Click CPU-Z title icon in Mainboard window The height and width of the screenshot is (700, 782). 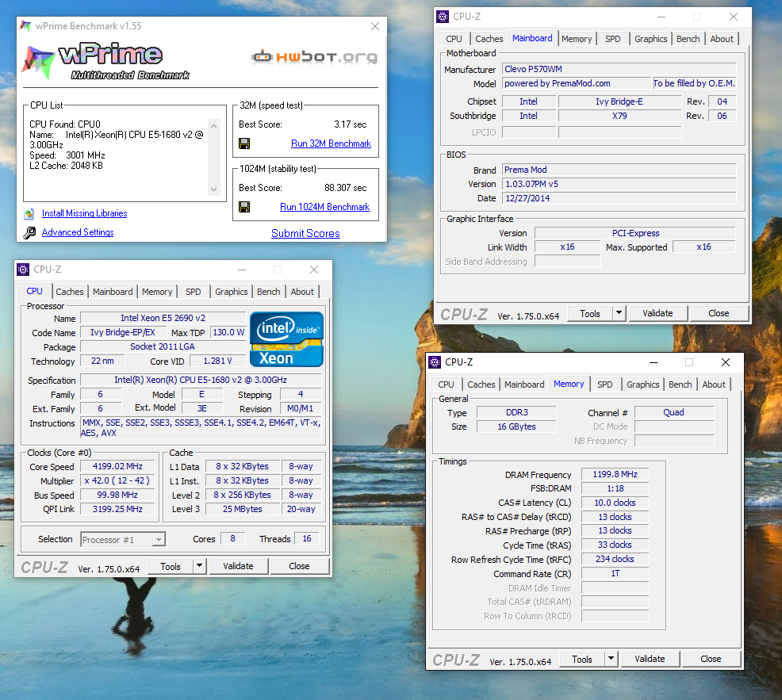[443, 17]
